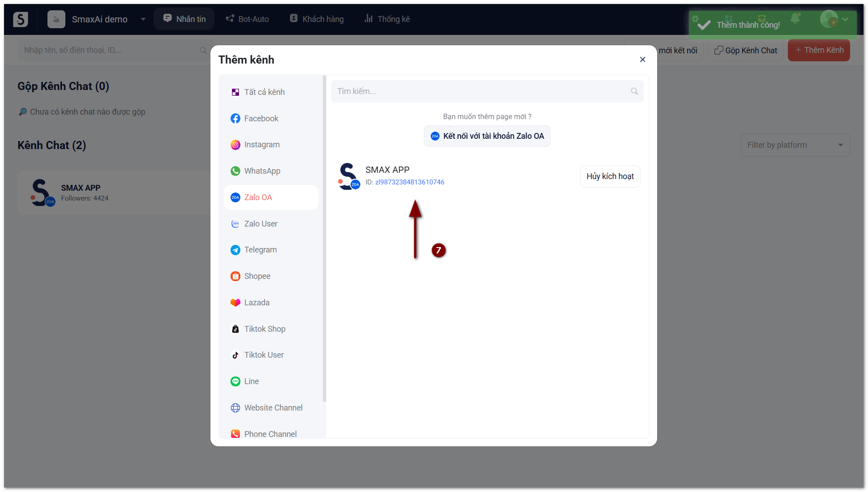Screen dimensions: 868x492
Task: Close the Thêm kênh dialog
Action: (642, 60)
